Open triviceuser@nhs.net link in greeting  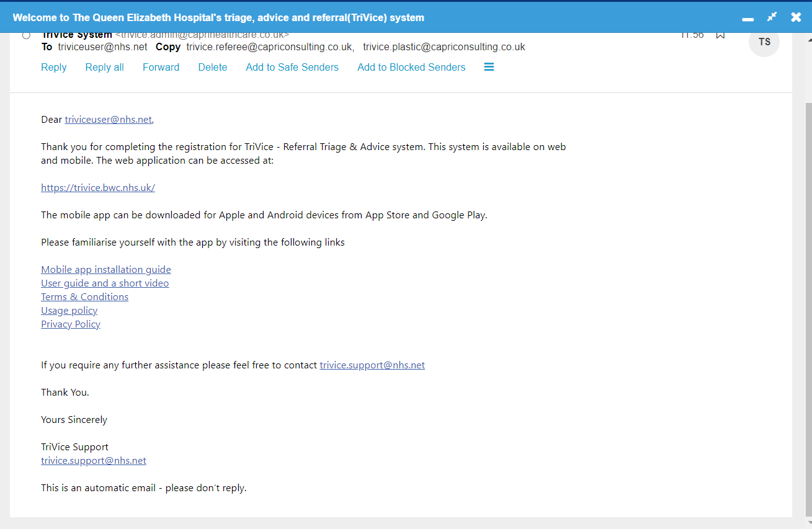click(109, 120)
